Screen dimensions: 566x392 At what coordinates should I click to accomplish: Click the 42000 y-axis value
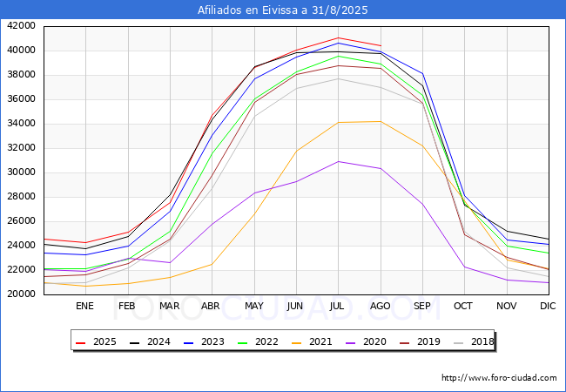pos(21,26)
